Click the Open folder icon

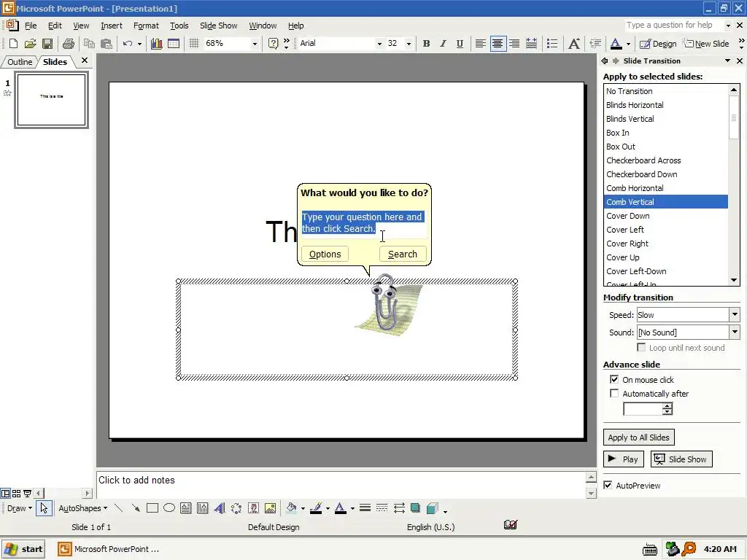click(x=30, y=43)
